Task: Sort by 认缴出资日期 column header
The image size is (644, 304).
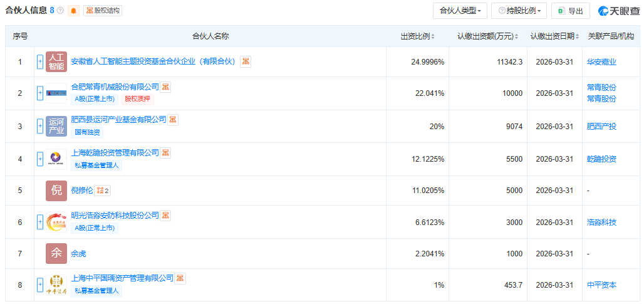Action: 554,36
